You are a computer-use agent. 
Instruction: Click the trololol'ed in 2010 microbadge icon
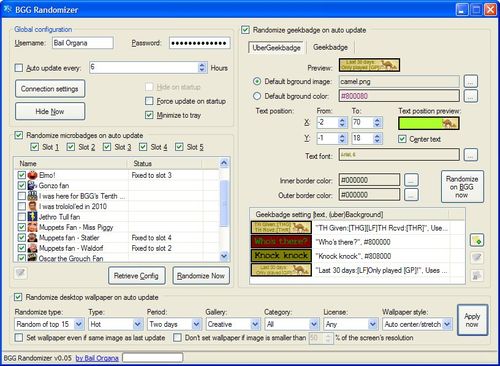32,206
